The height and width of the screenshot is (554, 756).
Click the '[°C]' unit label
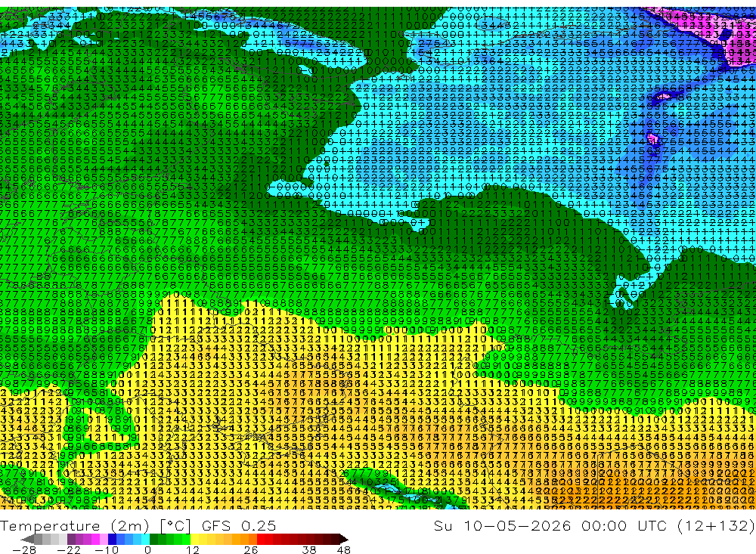(176, 525)
